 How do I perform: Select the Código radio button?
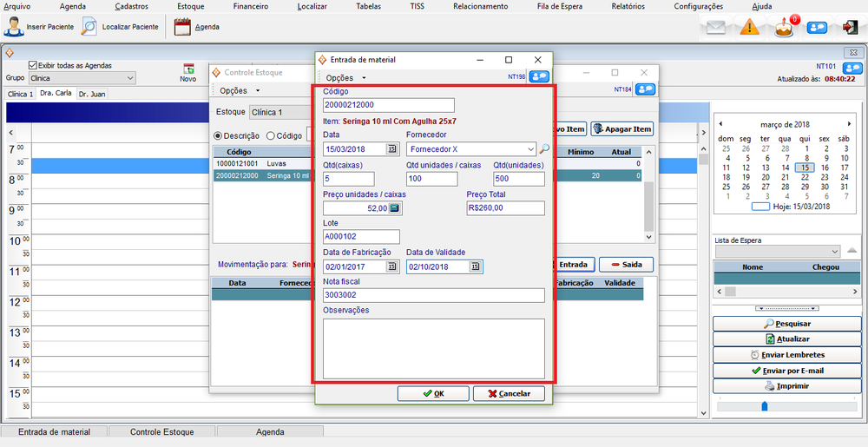click(x=271, y=135)
